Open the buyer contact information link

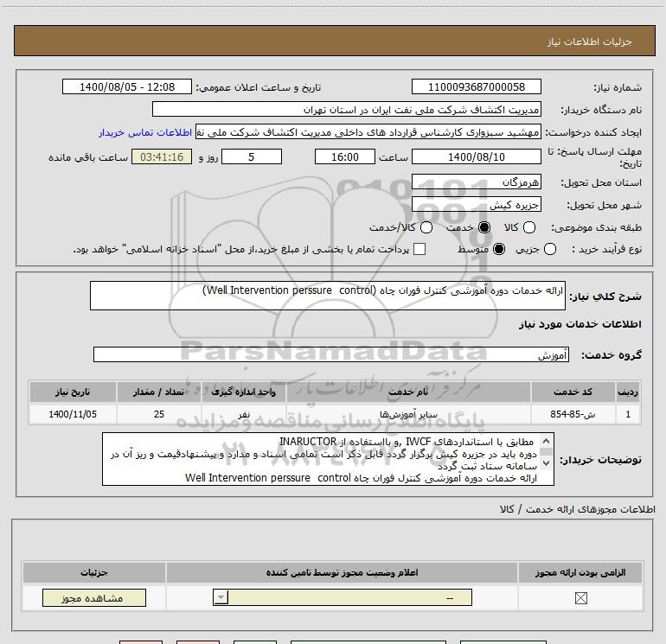tap(145, 132)
